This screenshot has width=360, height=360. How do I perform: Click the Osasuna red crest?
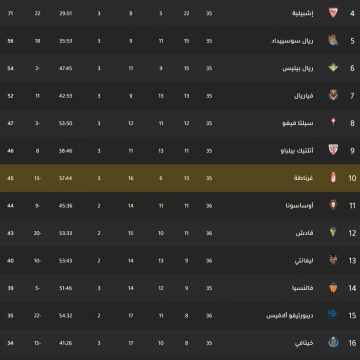[x=333, y=205]
